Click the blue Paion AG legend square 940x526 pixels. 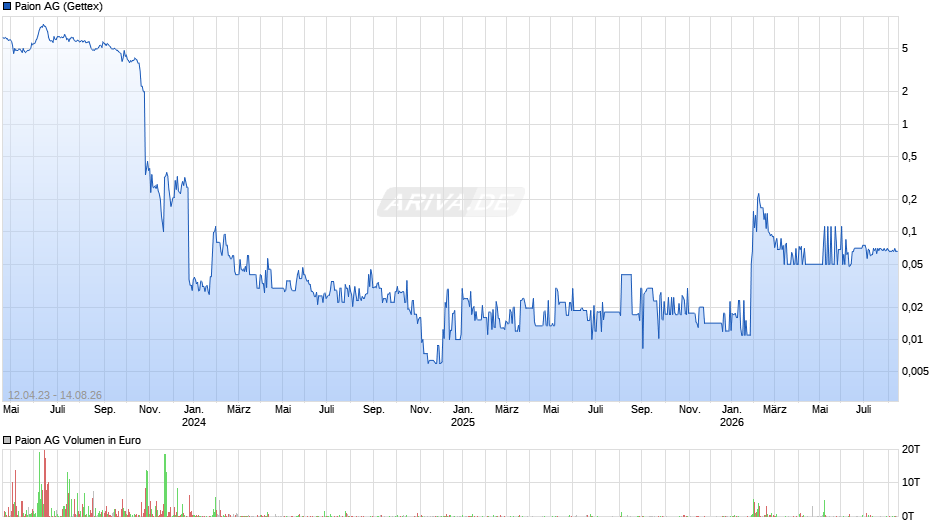coord(7,7)
